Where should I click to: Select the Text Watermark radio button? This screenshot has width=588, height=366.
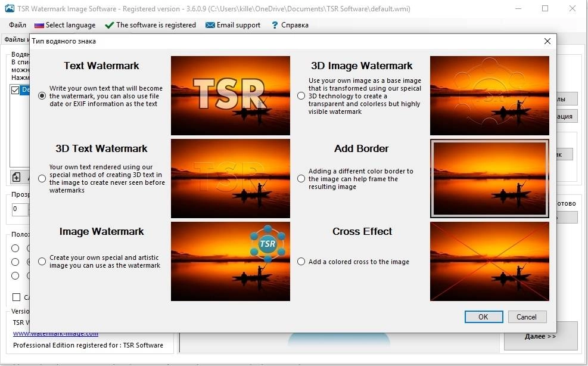42,96
